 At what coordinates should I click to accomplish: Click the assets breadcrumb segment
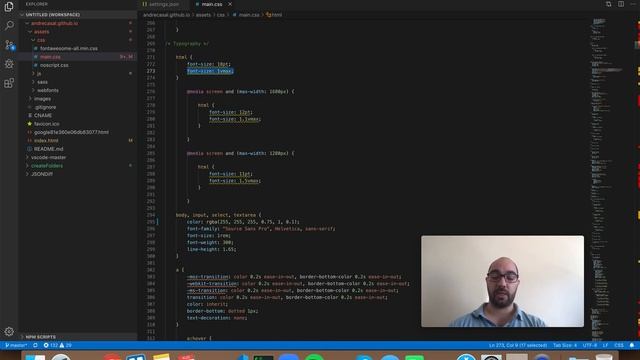pos(203,15)
